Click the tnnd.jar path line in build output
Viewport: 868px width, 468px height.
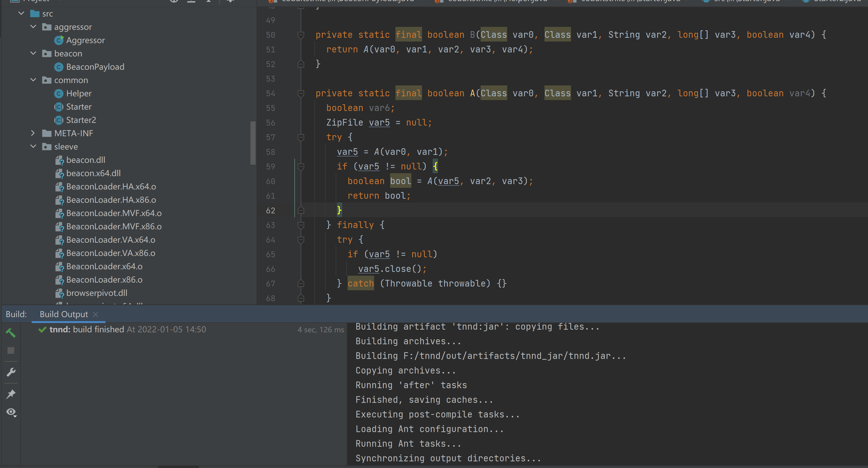(x=491, y=356)
